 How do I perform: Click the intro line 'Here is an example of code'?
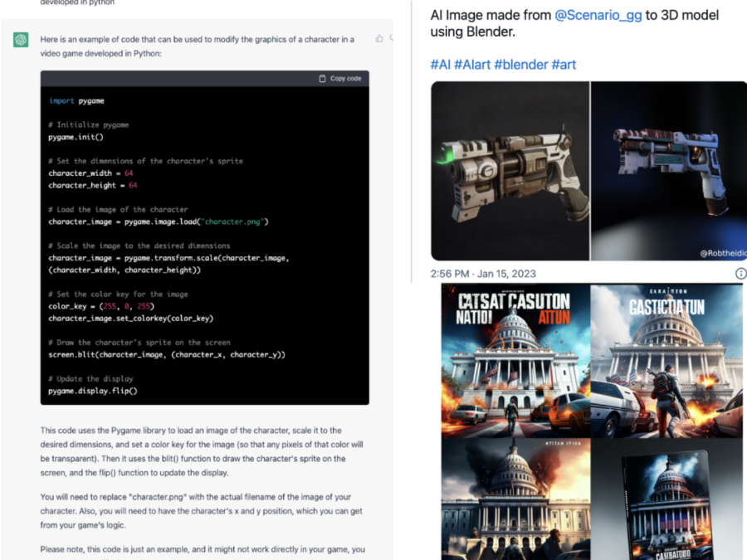click(198, 46)
